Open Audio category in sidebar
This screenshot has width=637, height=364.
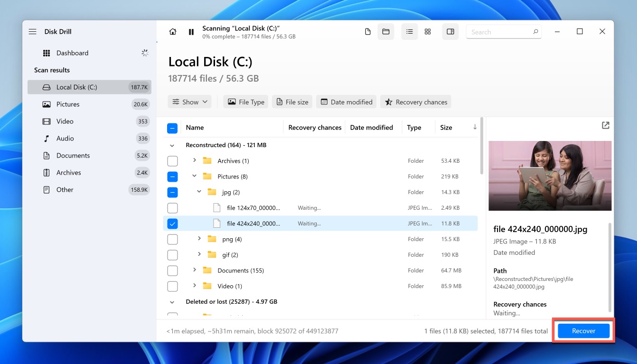(89, 139)
